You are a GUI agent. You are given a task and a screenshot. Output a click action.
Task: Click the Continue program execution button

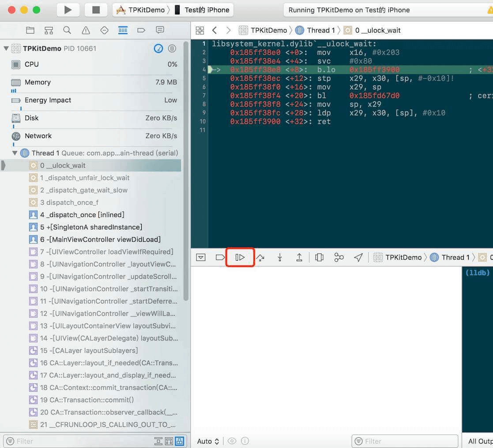coord(240,258)
